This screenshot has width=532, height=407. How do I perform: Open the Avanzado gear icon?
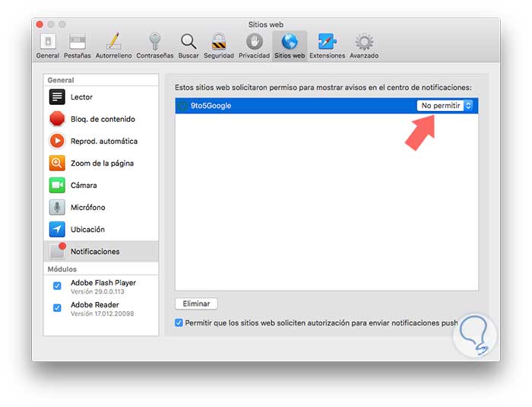pos(364,42)
